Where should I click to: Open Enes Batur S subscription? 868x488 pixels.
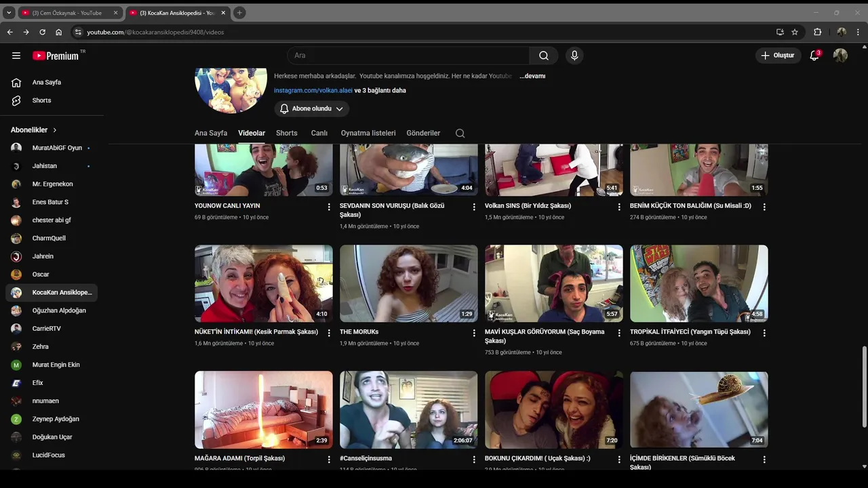click(x=52, y=202)
